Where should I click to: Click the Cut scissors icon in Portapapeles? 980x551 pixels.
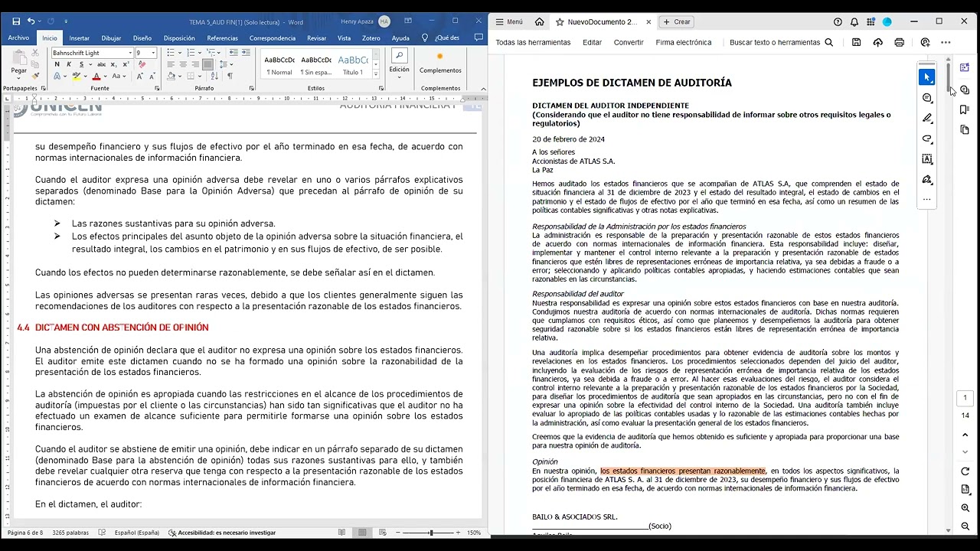tap(36, 54)
